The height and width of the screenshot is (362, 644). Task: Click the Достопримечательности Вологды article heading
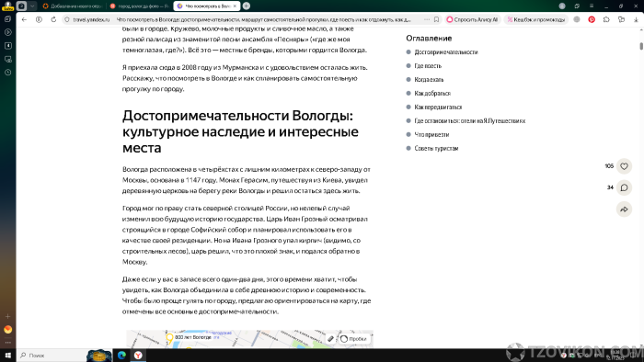click(x=240, y=131)
